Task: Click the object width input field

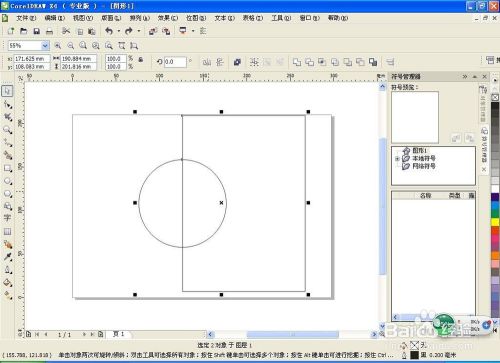Action: point(78,59)
